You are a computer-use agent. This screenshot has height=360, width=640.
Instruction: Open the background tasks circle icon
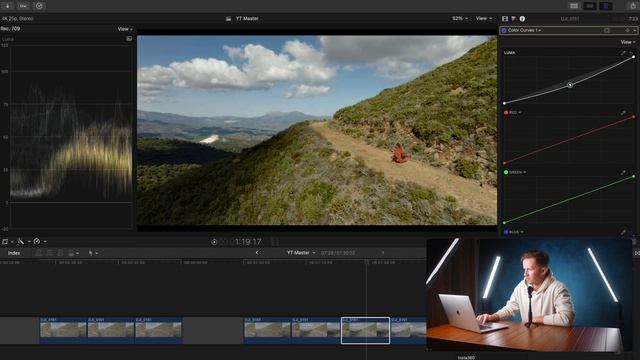(39, 6)
